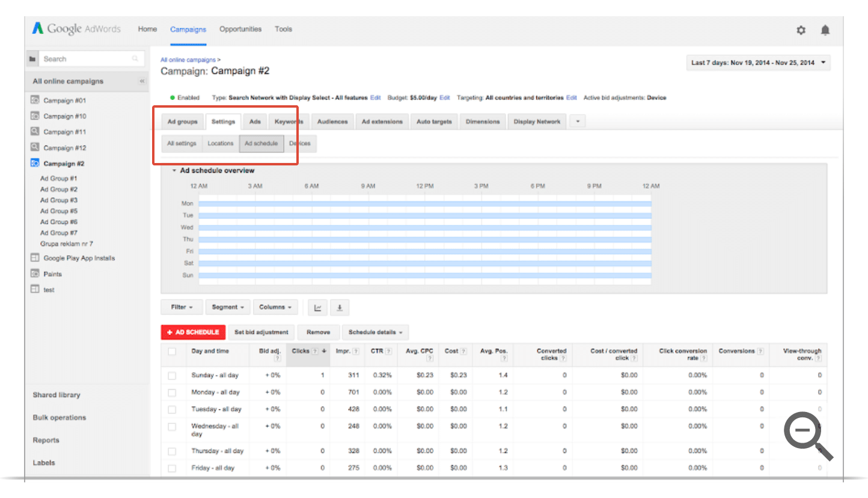Open the Schedule details dropdown
Viewport: 868px width, 498px height.
[x=375, y=332]
